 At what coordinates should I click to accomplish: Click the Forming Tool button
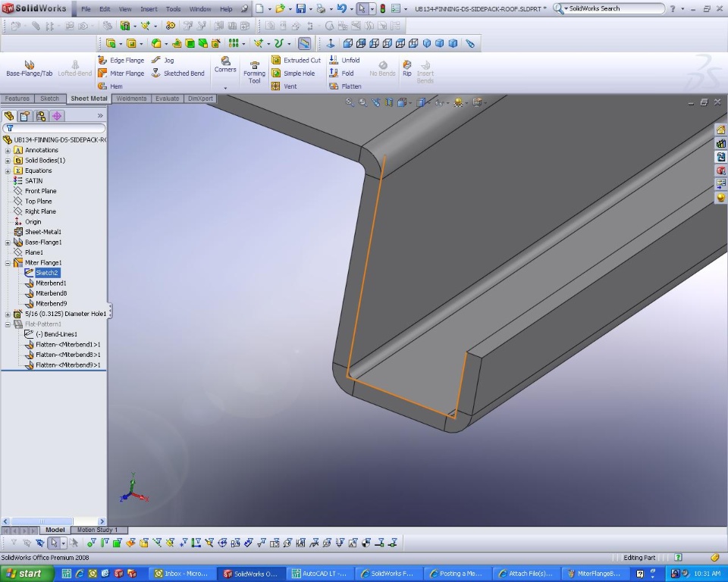(254, 73)
